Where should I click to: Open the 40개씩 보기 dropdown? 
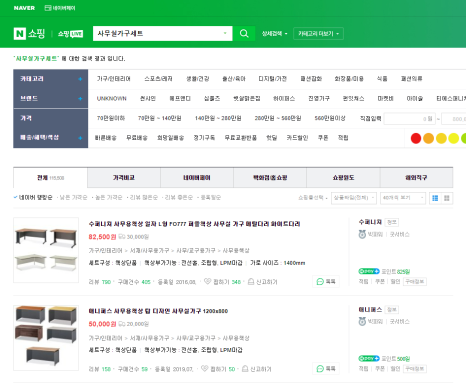tap(403, 198)
